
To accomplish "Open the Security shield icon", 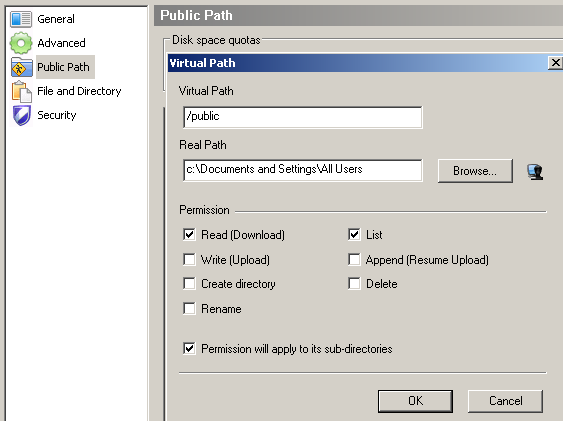I will point(22,115).
